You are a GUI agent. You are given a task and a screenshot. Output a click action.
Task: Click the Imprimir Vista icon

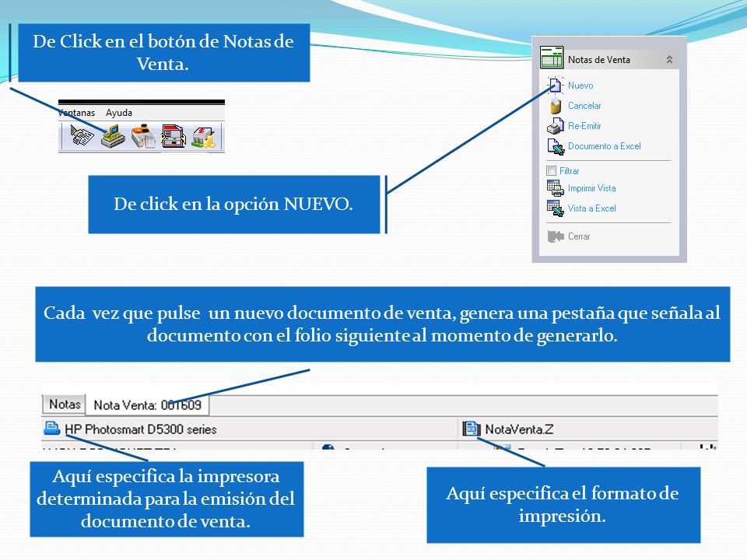555,188
